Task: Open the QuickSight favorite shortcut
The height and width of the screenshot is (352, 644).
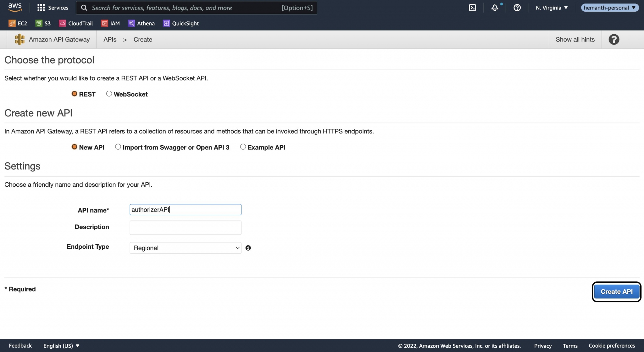Action: 181,23
